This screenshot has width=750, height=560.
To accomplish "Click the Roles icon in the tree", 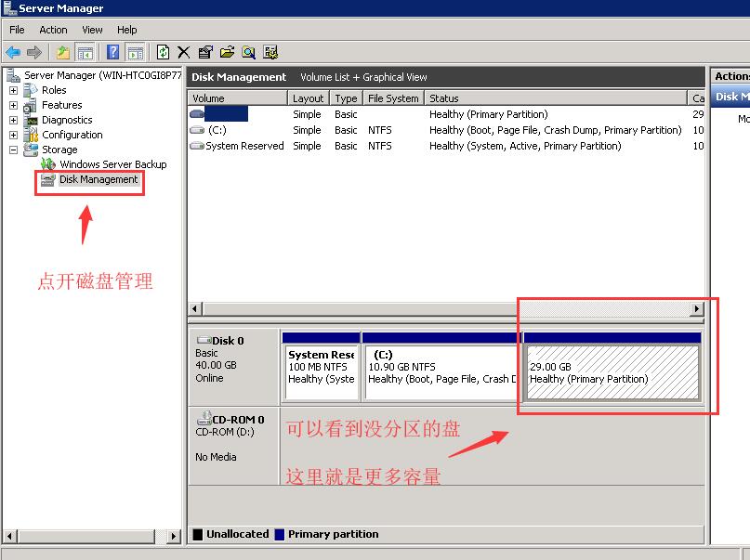I will 30,90.
